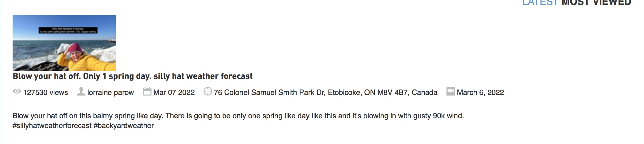This screenshot has width=644, height=144.
Task: Open lorraine parow's profile link
Action: 111,93
